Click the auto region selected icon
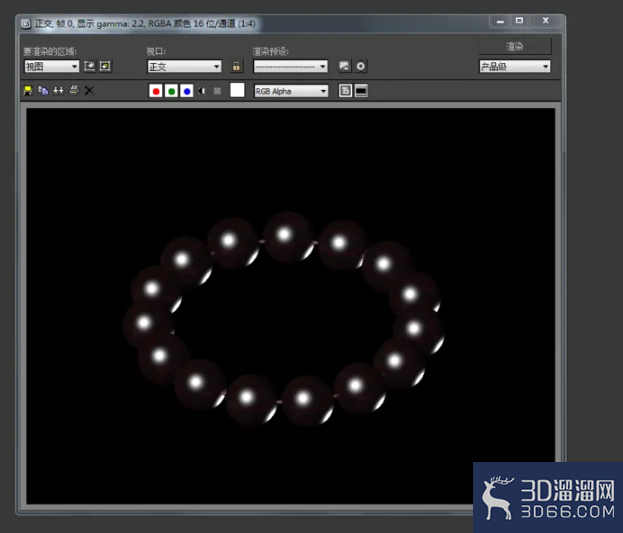Image resolution: width=623 pixels, height=533 pixels. (105, 66)
